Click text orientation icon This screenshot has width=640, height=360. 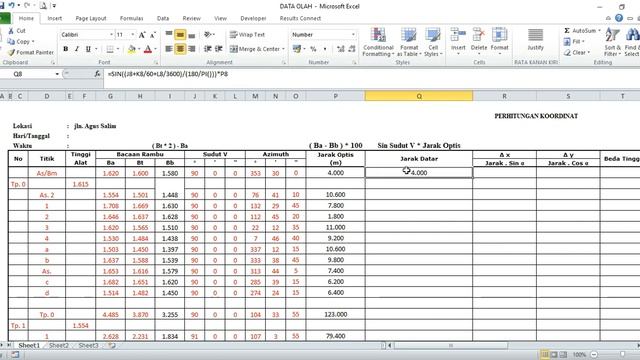coord(208,35)
